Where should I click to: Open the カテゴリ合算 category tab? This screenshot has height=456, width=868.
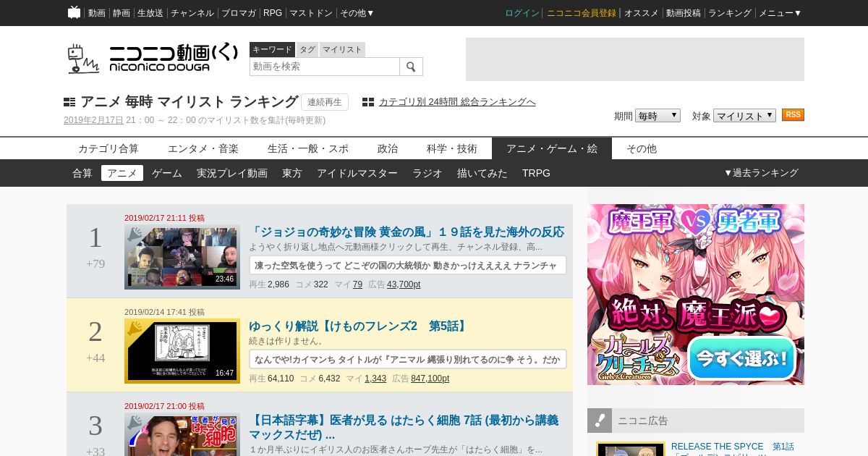(109, 148)
